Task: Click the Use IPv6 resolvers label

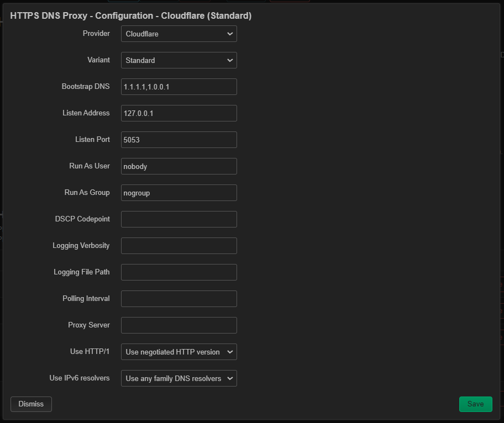Action: [80, 378]
